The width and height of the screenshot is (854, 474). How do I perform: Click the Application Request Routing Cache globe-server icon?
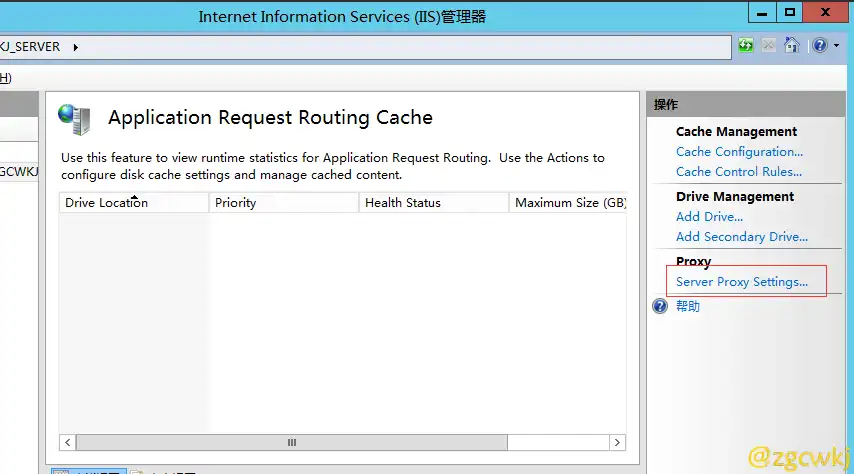coord(74,119)
